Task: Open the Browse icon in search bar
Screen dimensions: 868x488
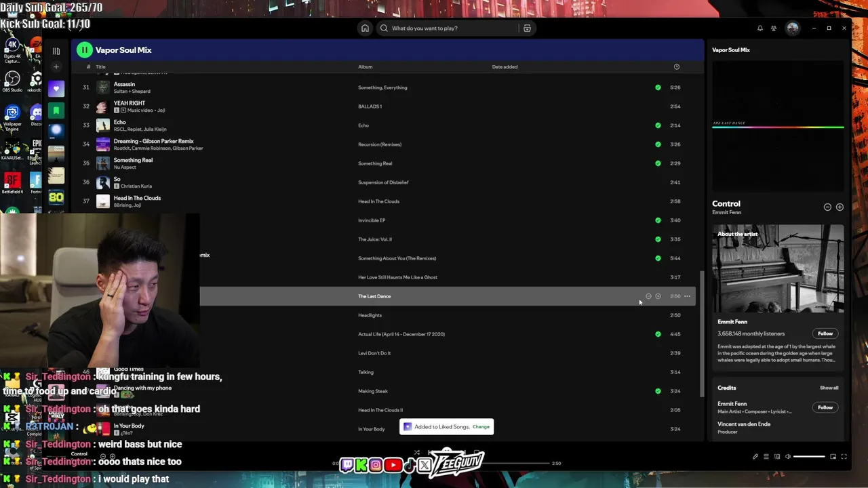Action: (527, 28)
